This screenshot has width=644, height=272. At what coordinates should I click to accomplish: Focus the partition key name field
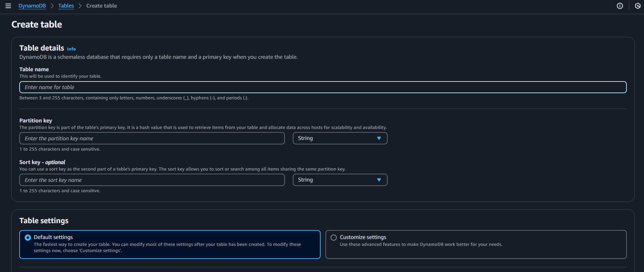point(152,138)
